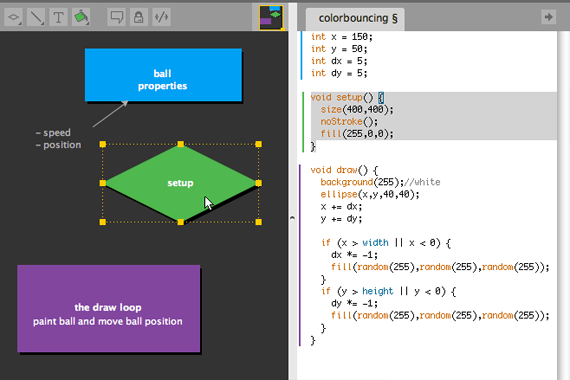Select the line connector tool
Image resolution: width=570 pixels, height=380 pixels.
click(x=36, y=17)
